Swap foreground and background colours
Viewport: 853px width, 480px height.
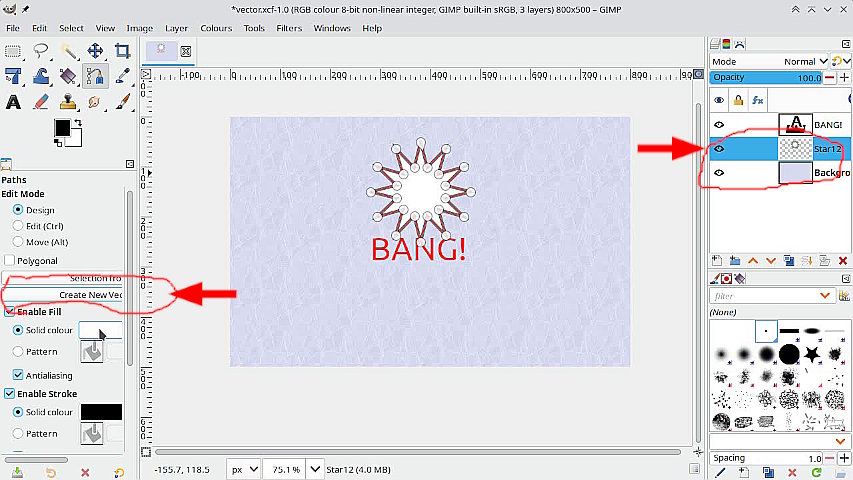point(78,122)
